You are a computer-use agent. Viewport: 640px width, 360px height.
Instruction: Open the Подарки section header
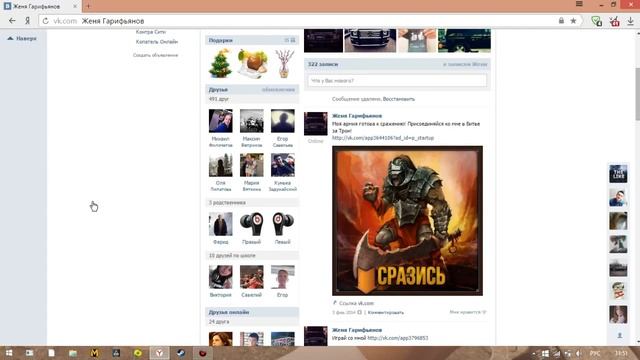click(252, 40)
